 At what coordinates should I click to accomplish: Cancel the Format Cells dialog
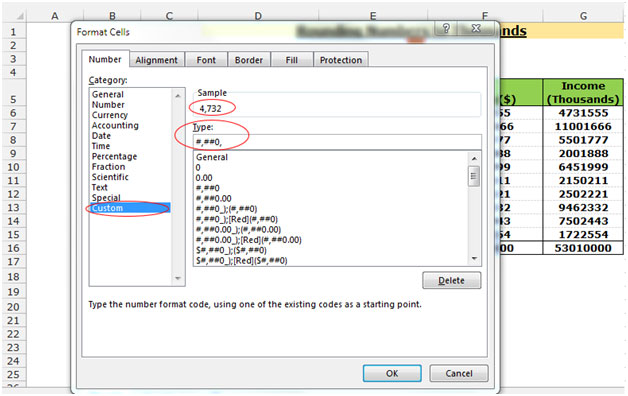(x=459, y=374)
